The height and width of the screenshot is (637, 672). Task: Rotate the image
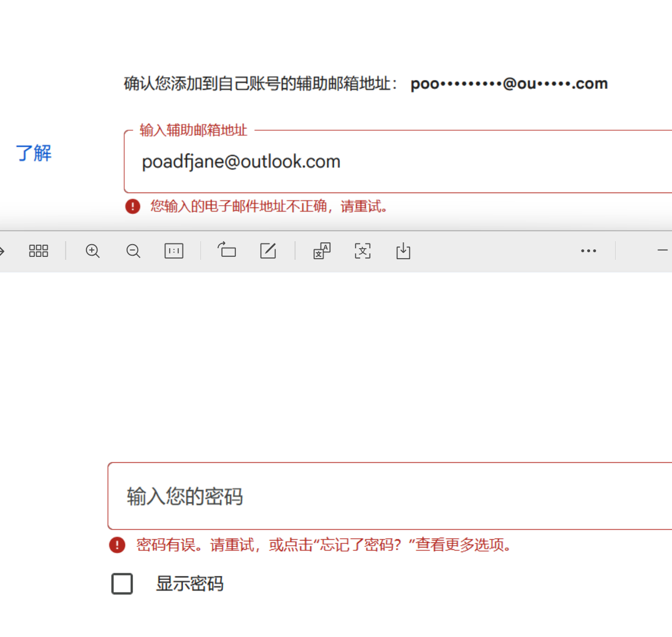[x=227, y=250]
